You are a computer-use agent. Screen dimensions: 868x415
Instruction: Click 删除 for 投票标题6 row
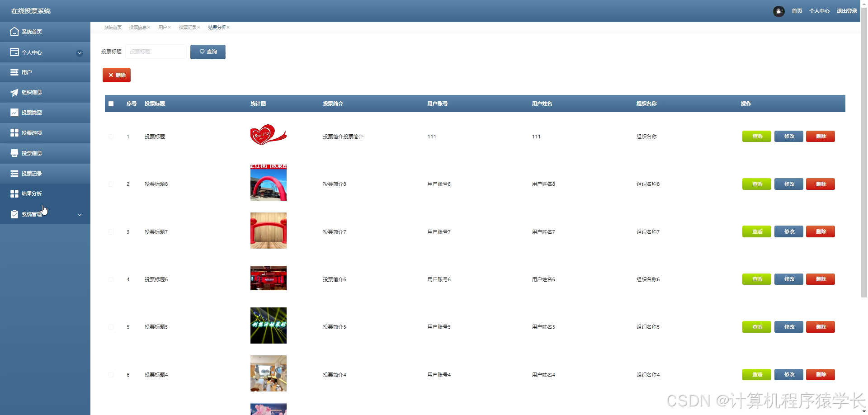(821, 279)
